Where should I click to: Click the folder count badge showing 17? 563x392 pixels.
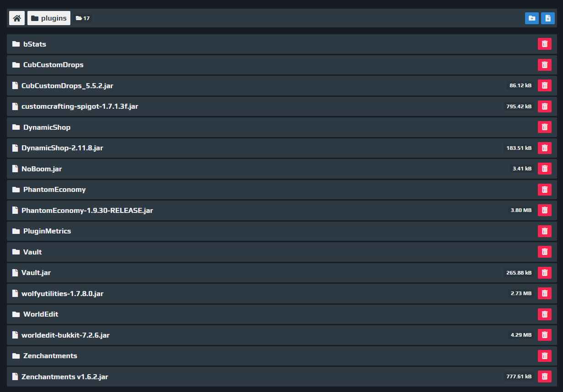pos(83,18)
